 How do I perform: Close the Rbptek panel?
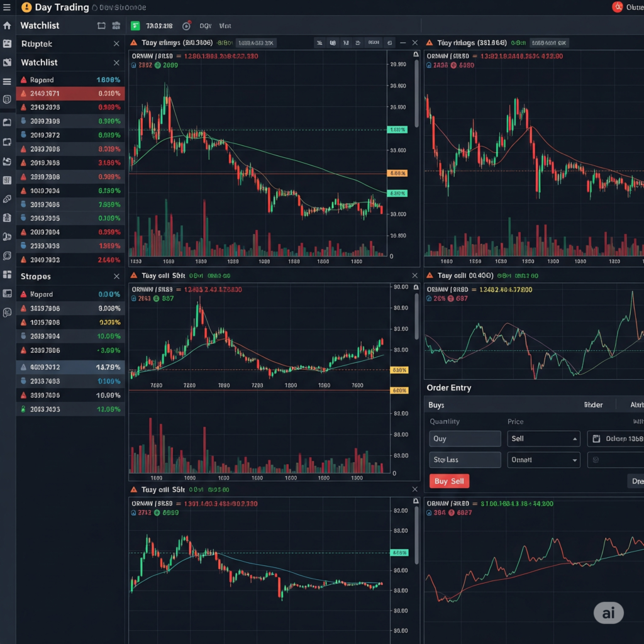[116, 44]
